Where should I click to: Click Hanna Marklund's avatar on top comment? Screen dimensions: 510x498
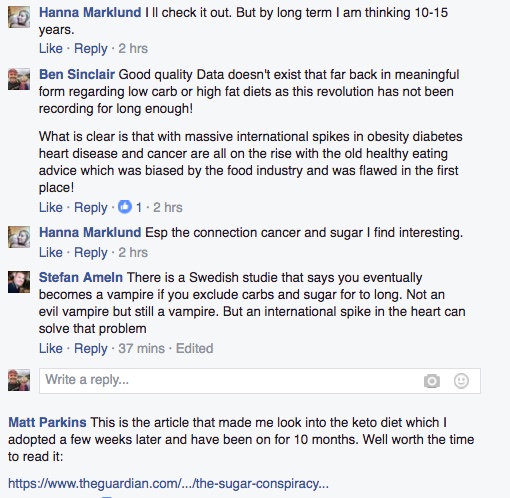pyautogui.click(x=19, y=17)
